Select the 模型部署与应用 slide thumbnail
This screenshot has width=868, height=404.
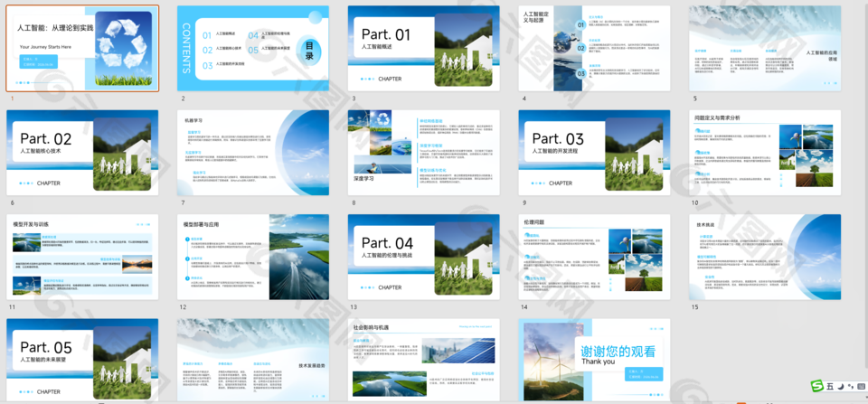click(253, 256)
